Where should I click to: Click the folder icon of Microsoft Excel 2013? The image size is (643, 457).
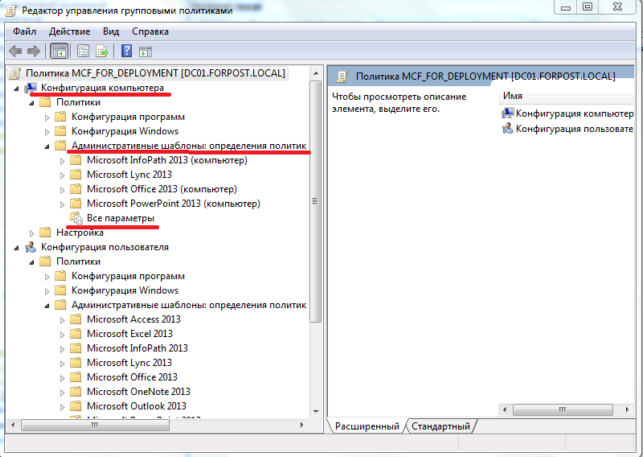point(75,334)
